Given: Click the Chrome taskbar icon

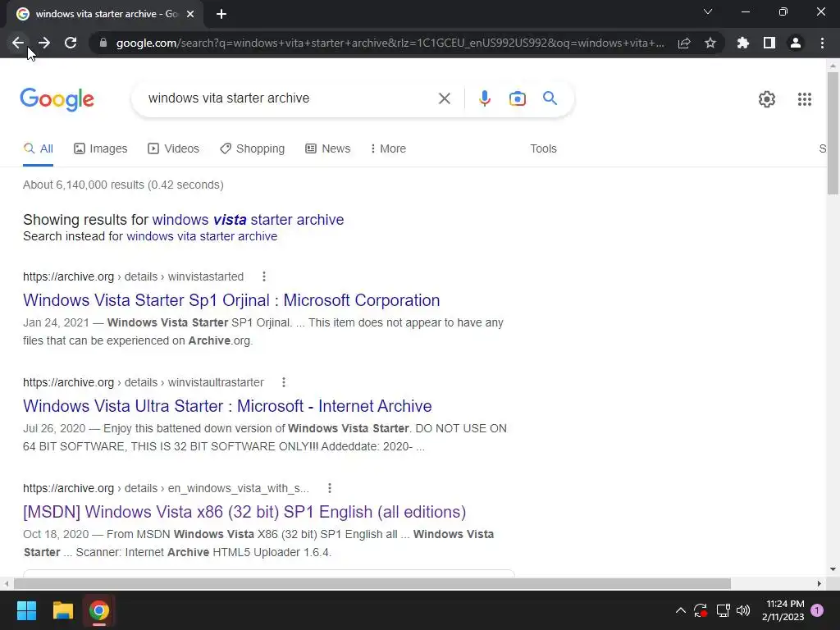Looking at the screenshot, I should tap(99, 610).
